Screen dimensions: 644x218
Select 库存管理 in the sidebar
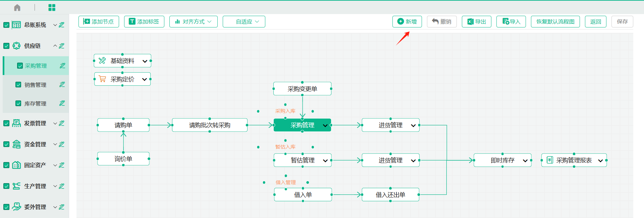tap(35, 103)
